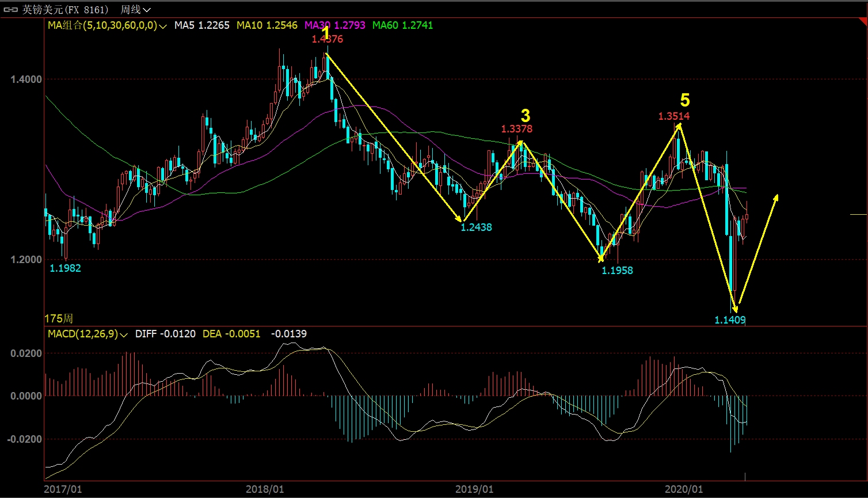Select the 1.4376 high price label
Image resolution: width=868 pixels, height=498 pixels.
pyautogui.click(x=328, y=39)
